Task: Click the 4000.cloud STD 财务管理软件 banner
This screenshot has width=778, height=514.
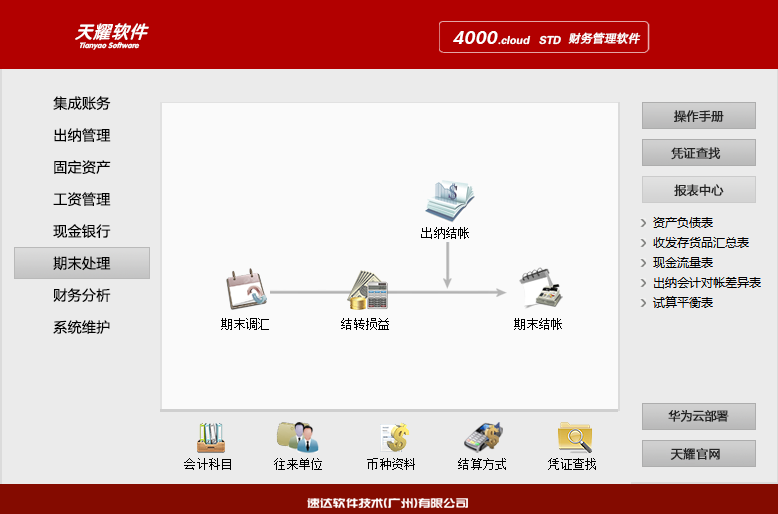Action: 544,37
